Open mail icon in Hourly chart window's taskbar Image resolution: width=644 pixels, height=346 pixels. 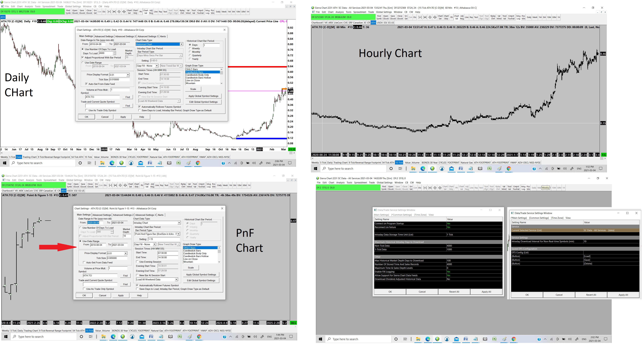tap(452, 169)
